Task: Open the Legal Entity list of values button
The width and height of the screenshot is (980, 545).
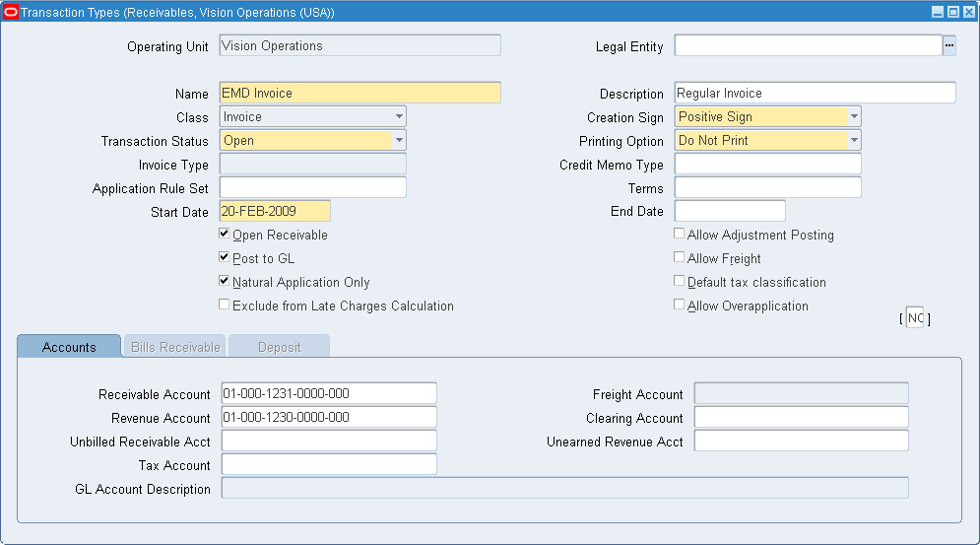Action: pyautogui.click(x=949, y=45)
